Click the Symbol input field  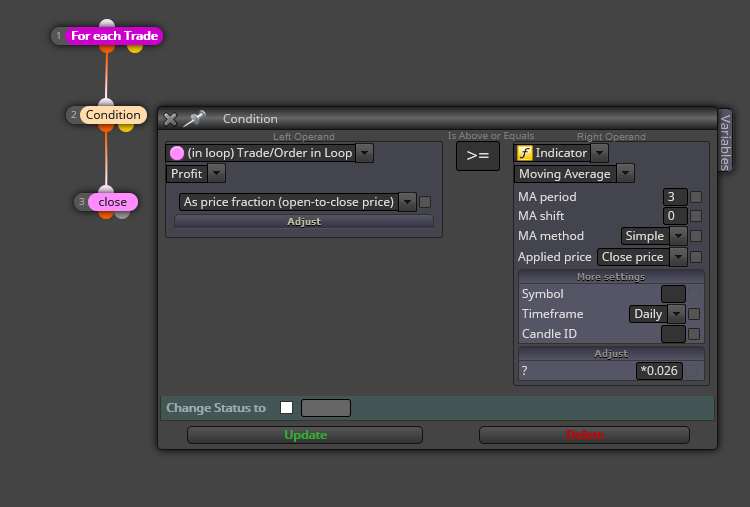pos(673,294)
